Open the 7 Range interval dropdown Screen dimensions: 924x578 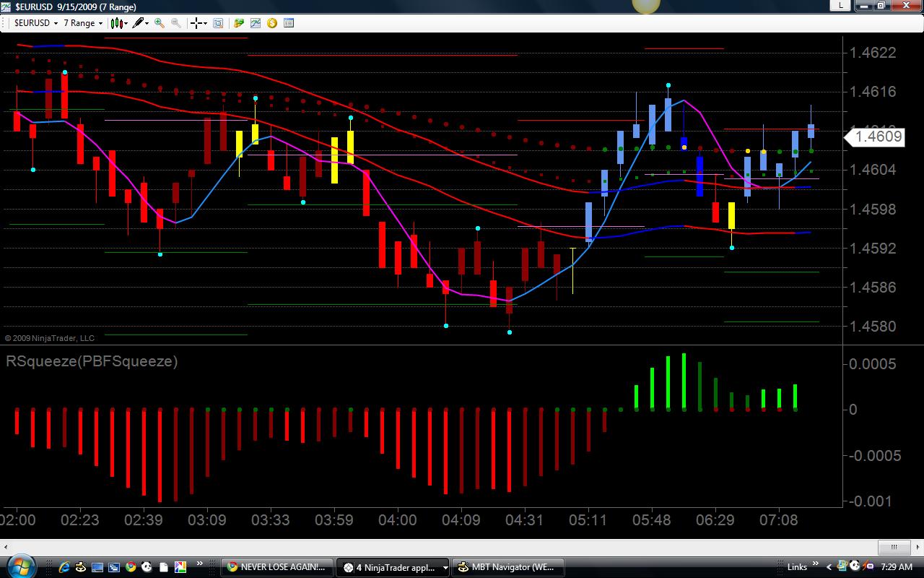coord(83,23)
